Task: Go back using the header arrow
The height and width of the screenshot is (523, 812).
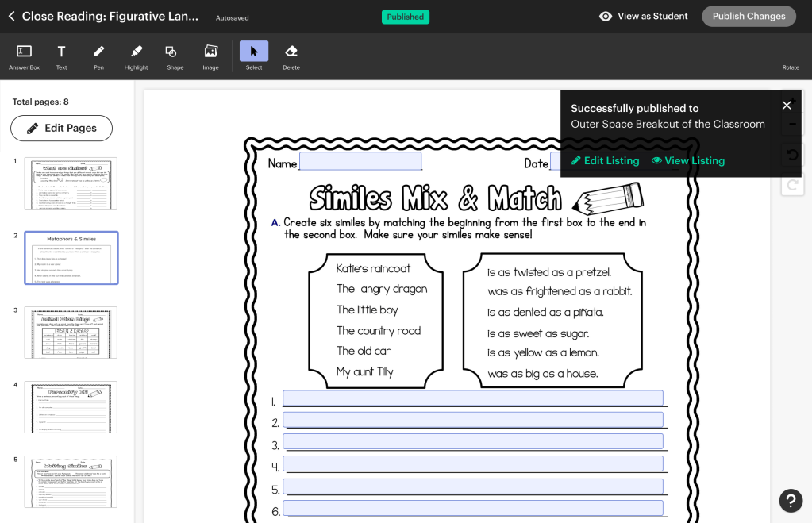Action: [x=11, y=17]
